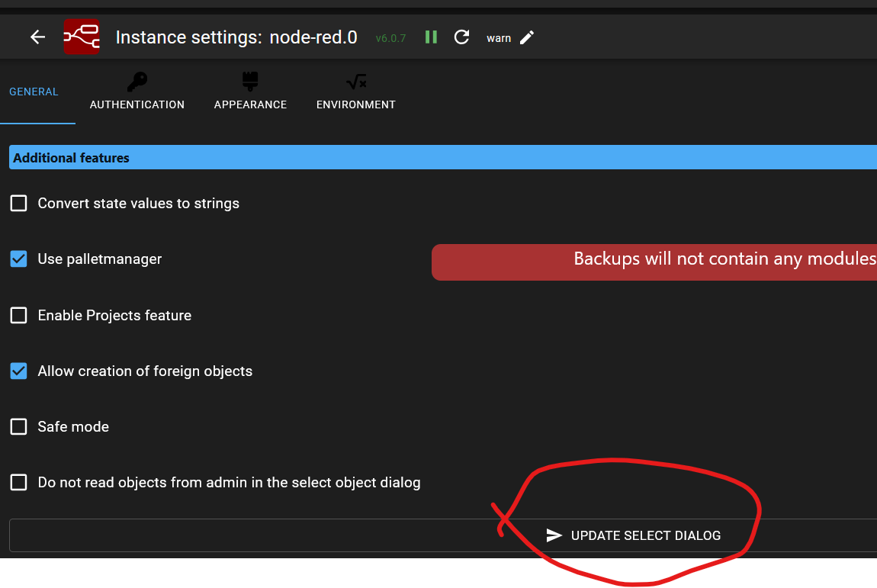Enable Convert state values to strings
The image size is (877, 588).
[19, 204]
